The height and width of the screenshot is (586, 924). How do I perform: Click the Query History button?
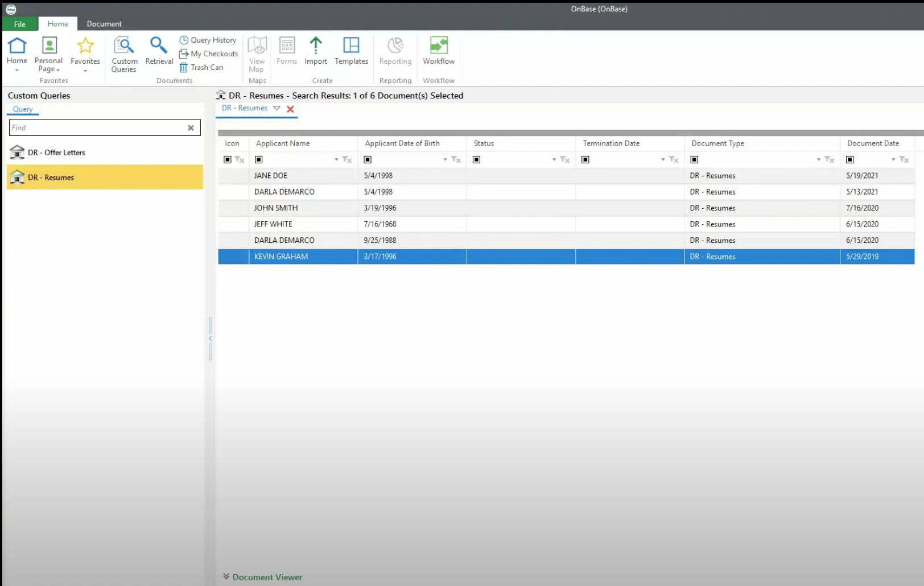pos(208,40)
